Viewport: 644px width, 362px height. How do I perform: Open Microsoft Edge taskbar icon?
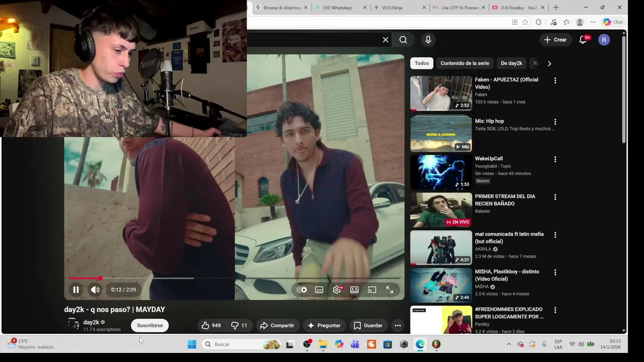[x=420, y=344]
